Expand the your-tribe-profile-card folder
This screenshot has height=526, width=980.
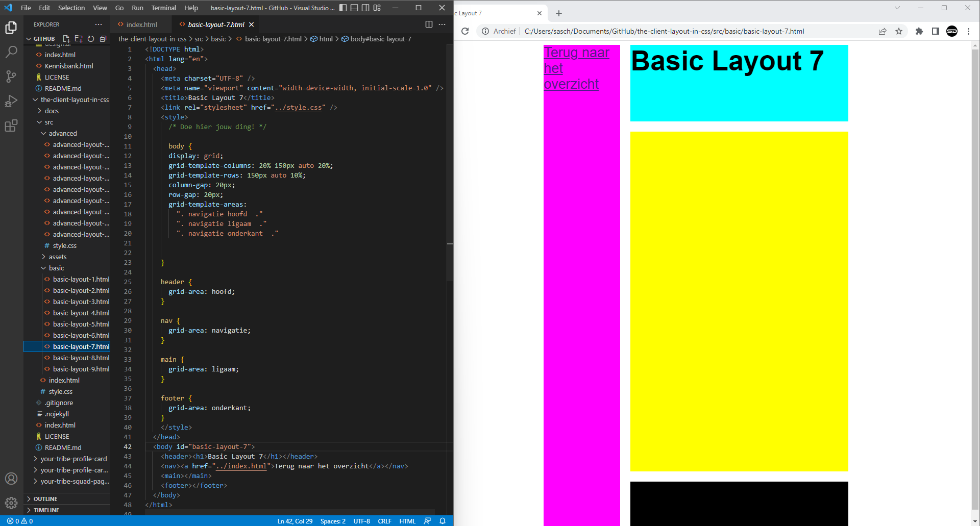(x=70, y=459)
